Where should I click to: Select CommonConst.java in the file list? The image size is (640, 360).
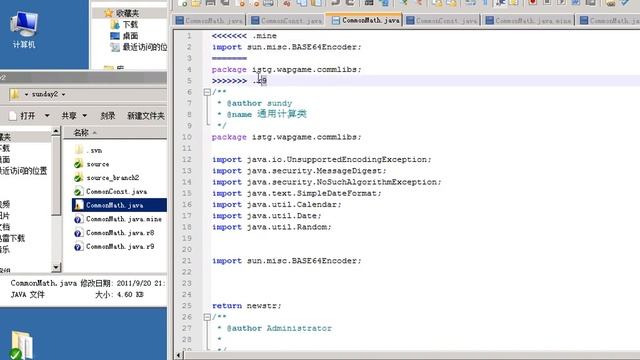point(110,191)
